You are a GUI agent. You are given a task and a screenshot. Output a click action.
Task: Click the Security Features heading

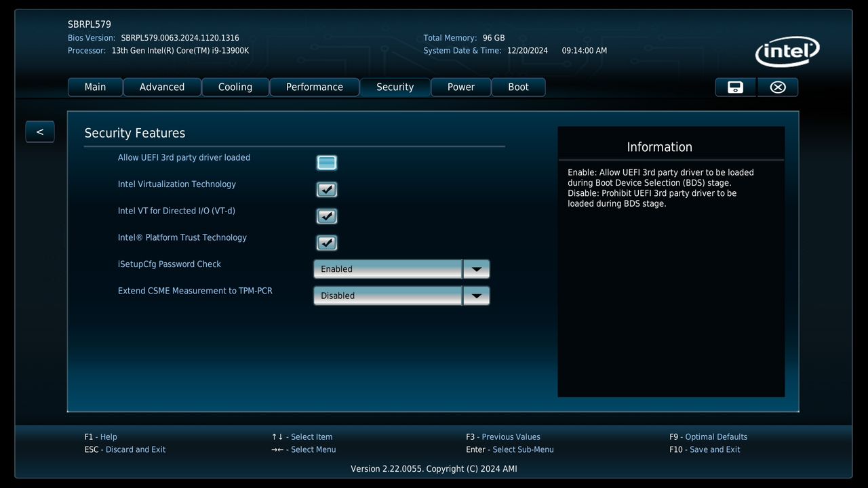click(135, 134)
